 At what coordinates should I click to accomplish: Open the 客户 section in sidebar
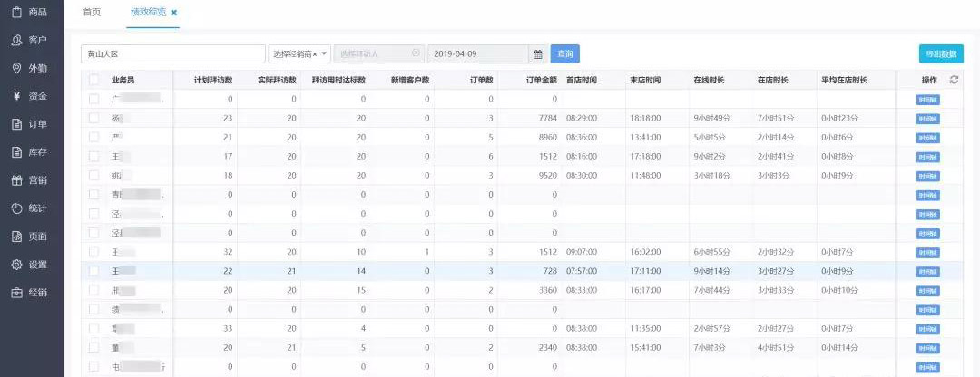[x=31, y=40]
